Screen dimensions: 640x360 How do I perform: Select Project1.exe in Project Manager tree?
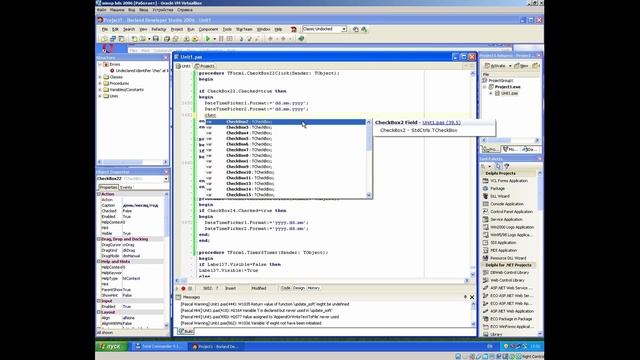[507, 87]
